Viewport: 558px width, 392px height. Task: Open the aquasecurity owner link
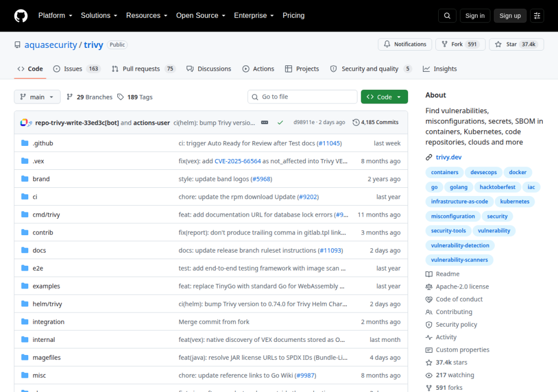pos(51,45)
